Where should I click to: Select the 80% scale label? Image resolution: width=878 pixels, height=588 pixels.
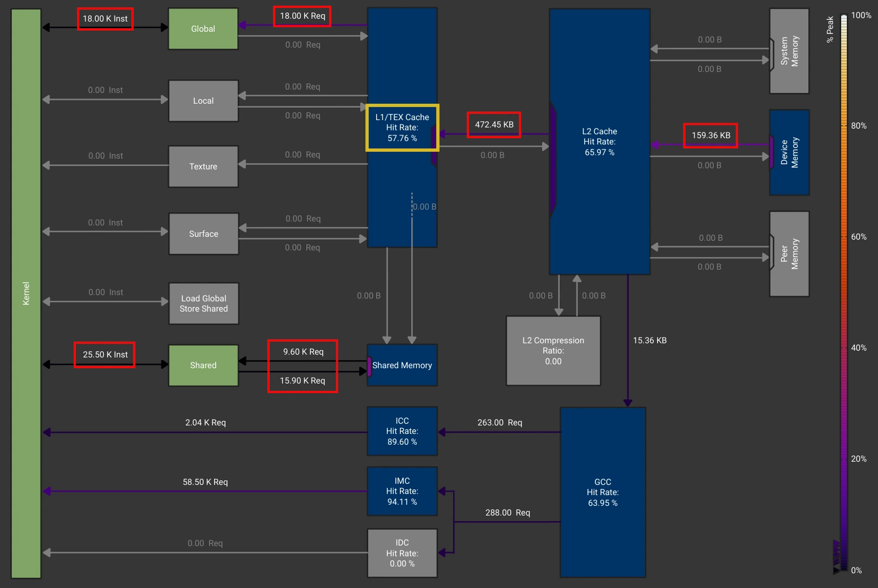point(859,126)
